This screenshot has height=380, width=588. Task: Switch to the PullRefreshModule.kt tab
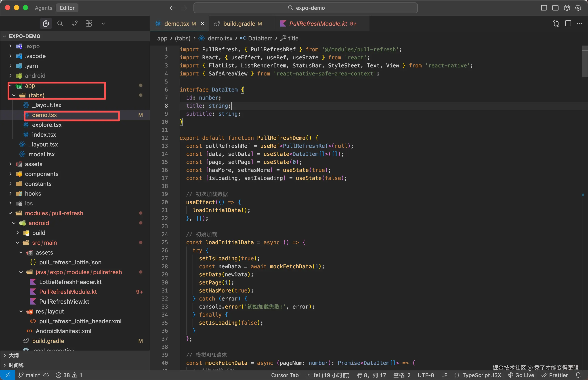pos(318,24)
